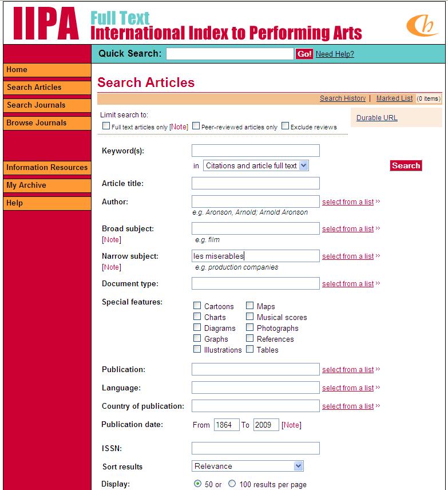Viewport: 448px width, 490px height.
Task: Open the Need Help? link
Action: [x=335, y=54]
